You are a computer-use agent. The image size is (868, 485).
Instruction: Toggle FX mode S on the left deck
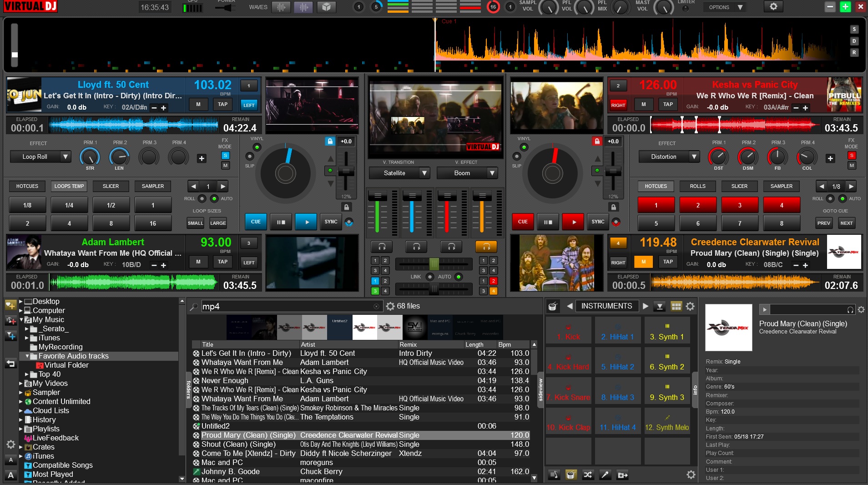click(225, 156)
